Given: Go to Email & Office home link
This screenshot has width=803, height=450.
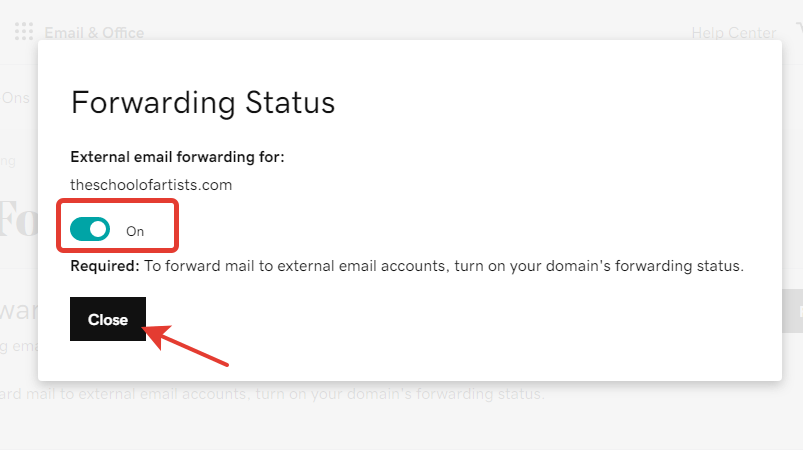Looking at the screenshot, I should (x=94, y=33).
